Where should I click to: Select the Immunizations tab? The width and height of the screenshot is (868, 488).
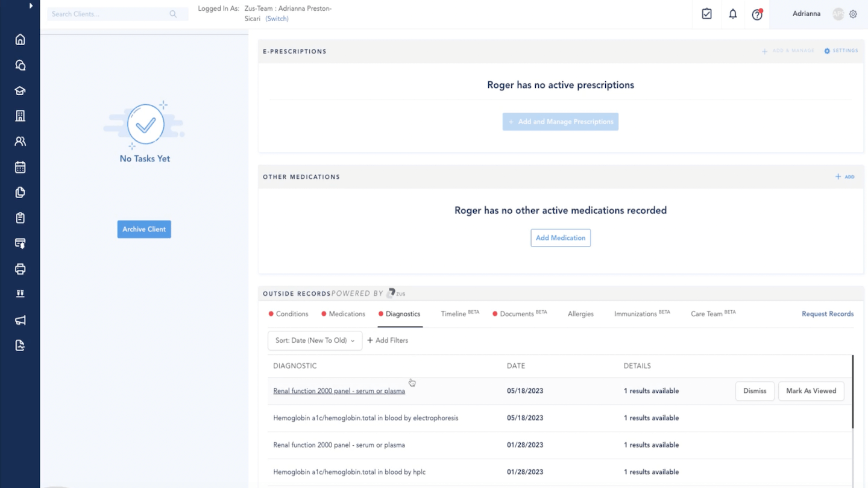tap(635, 314)
